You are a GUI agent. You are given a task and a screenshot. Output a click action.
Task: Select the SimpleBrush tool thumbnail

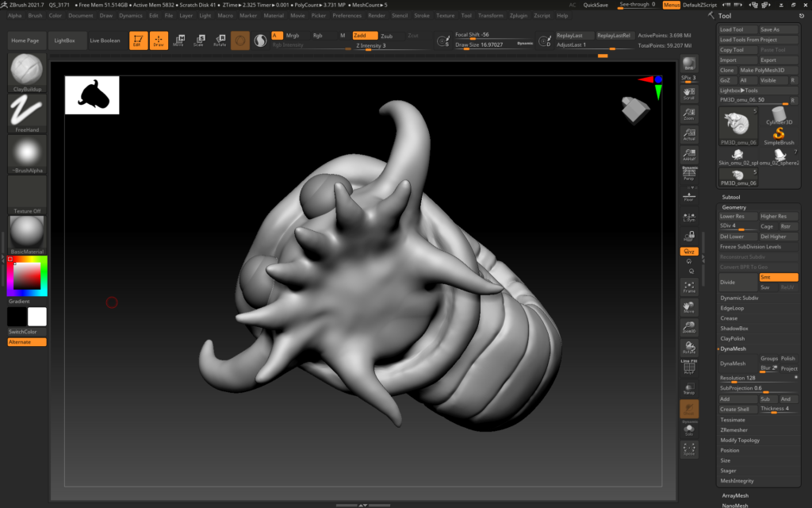click(x=779, y=135)
